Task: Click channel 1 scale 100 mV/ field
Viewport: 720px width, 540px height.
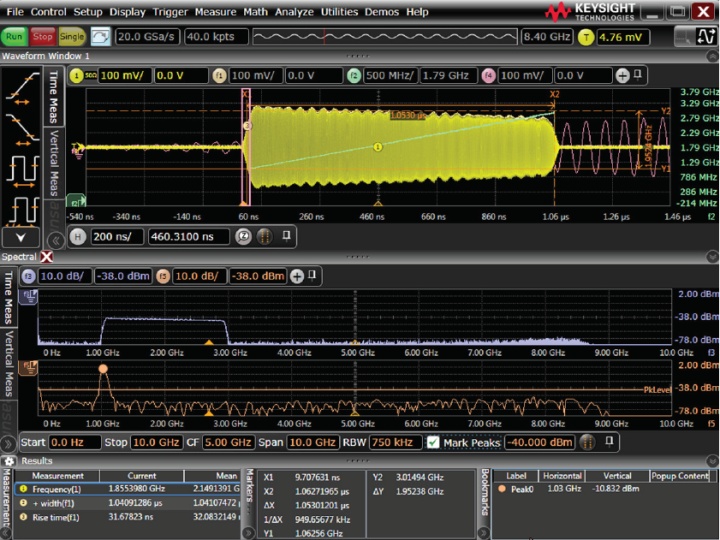Action: pyautogui.click(x=124, y=76)
